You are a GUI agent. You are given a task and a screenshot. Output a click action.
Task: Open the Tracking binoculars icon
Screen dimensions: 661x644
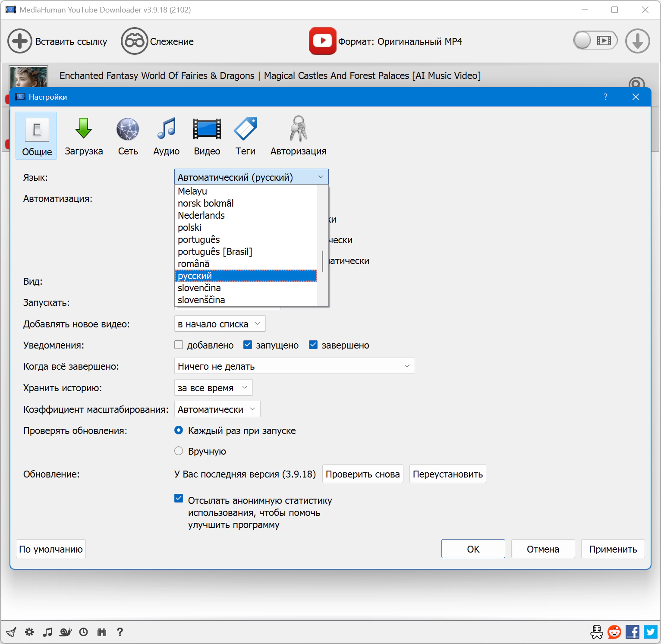click(x=134, y=41)
